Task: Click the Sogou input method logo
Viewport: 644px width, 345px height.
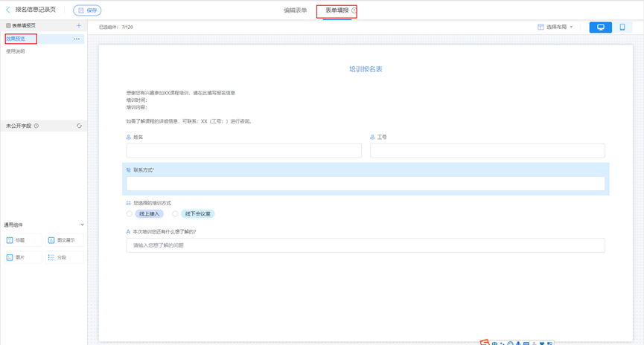Action: pyautogui.click(x=485, y=342)
